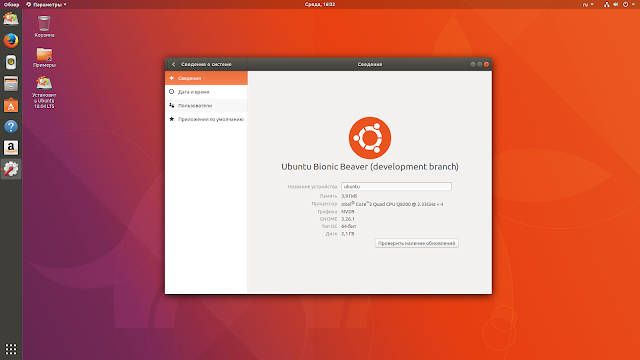Click the Settings wrench icon in the dock

pyautogui.click(x=11, y=169)
